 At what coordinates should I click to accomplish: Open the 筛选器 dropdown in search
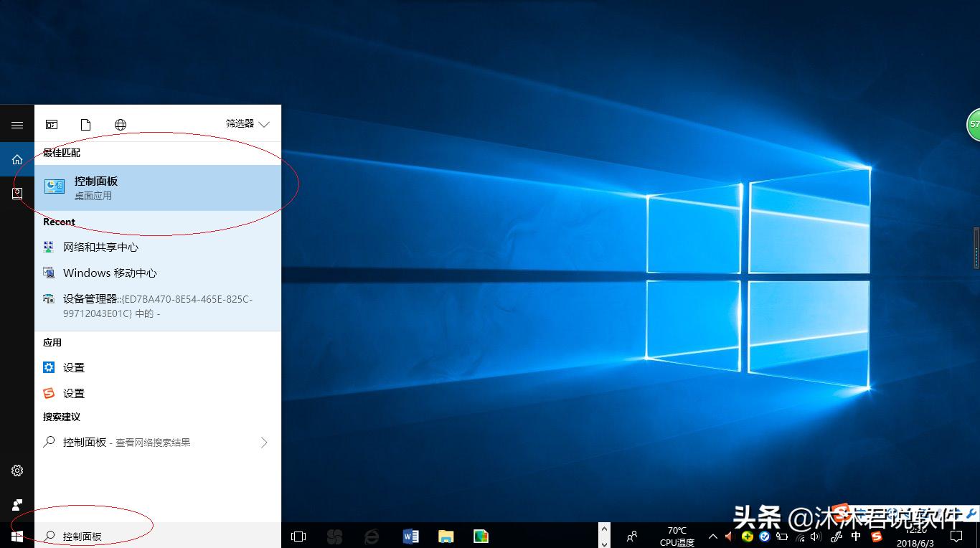pos(247,123)
